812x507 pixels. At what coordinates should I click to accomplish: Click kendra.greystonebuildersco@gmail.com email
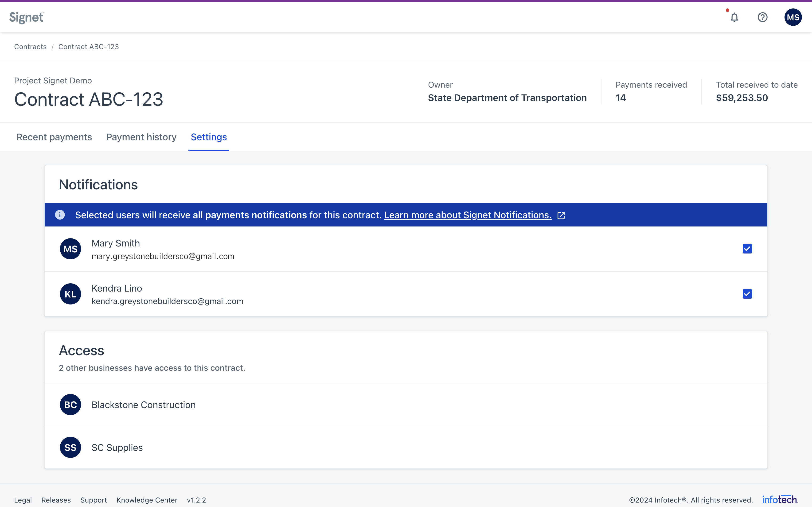pos(167,301)
